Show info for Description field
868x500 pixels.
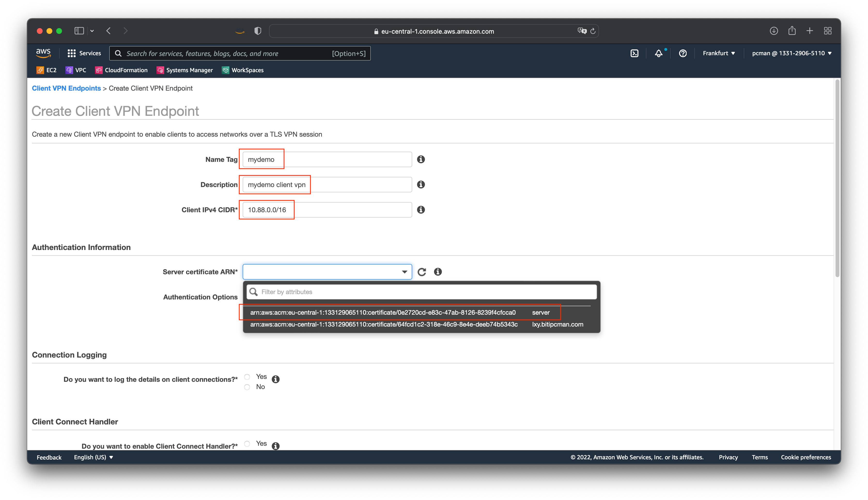(x=421, y=184)
